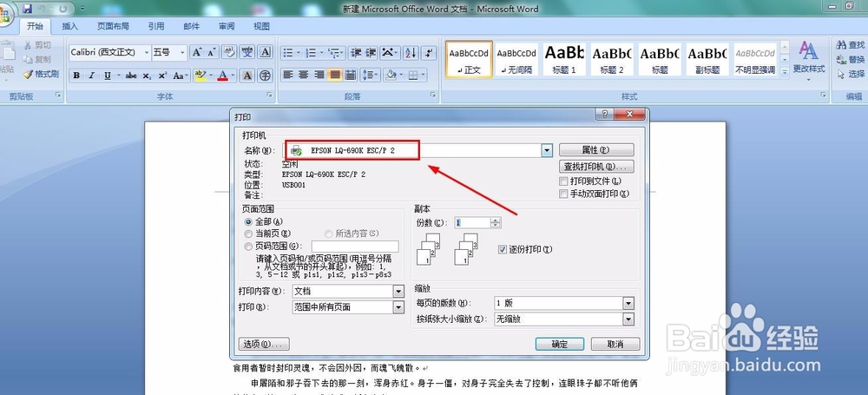Apply Superscript formatting
The image size is (868, 395).
point(162,76)
